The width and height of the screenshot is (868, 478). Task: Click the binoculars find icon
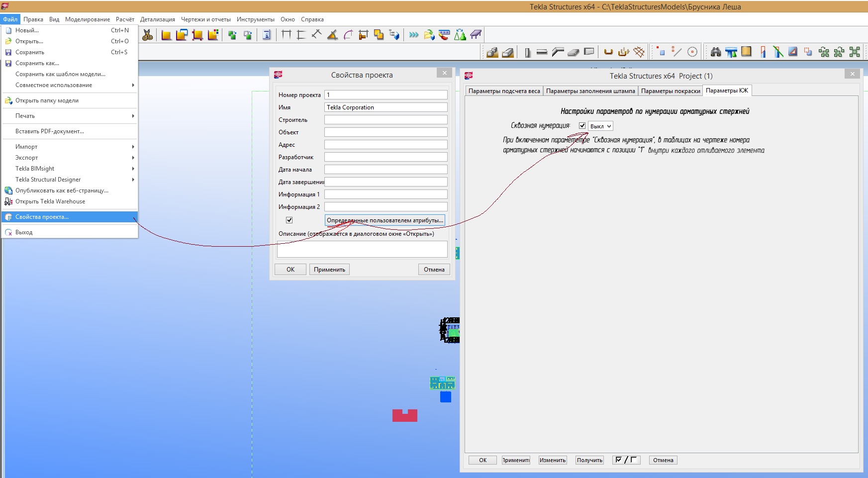coord(716,52)
